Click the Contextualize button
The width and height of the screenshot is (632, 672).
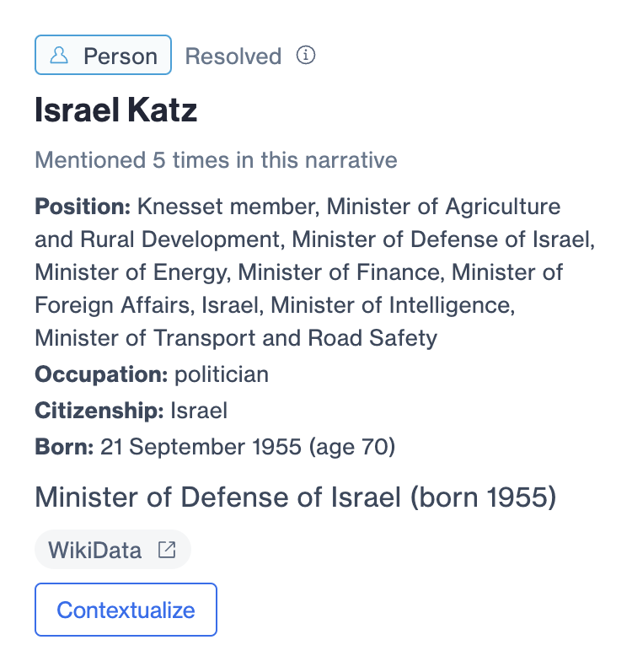tap(126, 610)
